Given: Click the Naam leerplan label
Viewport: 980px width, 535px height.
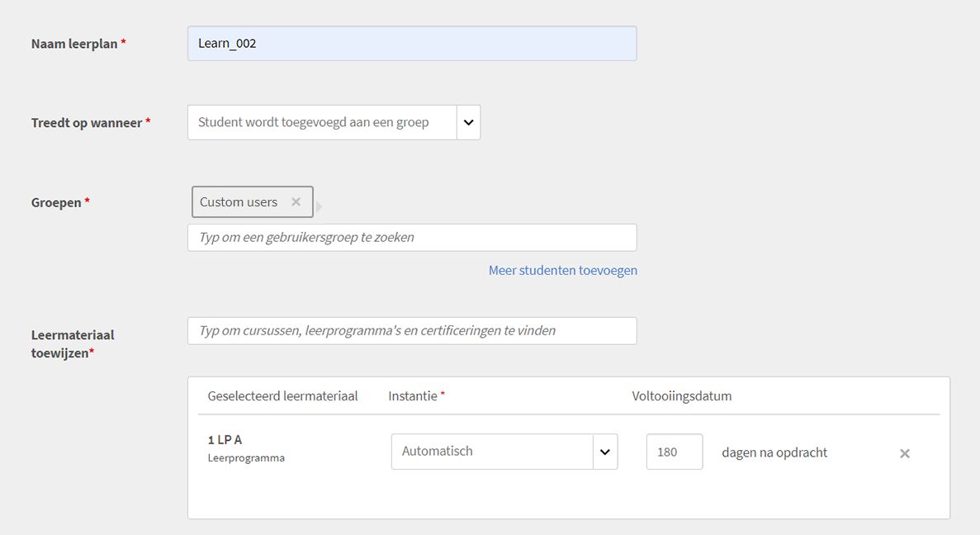Looking at the screenshot, I should tap(74, 44).
